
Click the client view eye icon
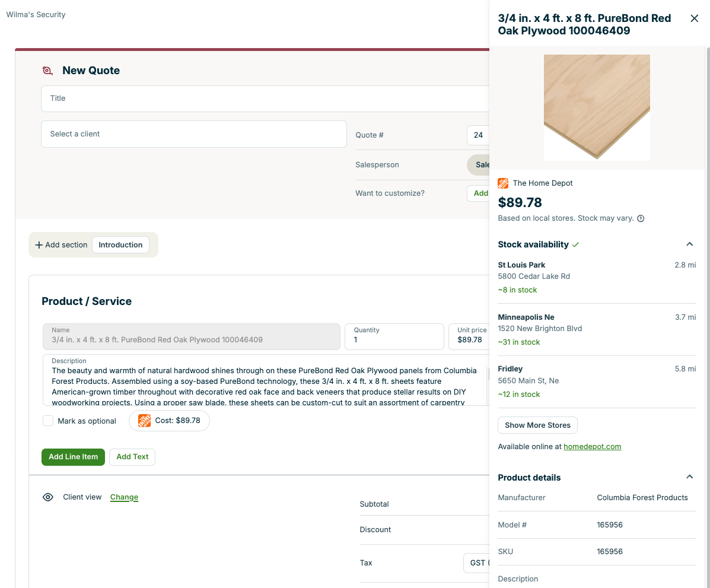[48, 497]
